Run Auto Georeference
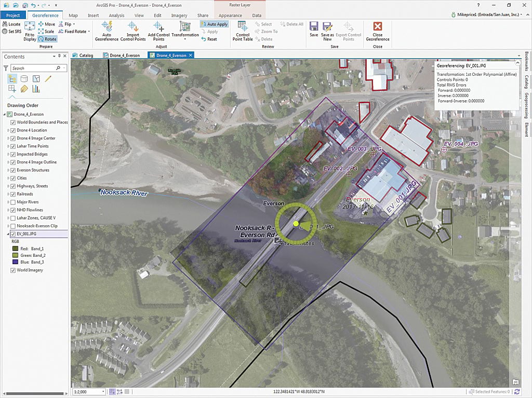Screen dimensions: 532x398 click(x=107, y=31)
